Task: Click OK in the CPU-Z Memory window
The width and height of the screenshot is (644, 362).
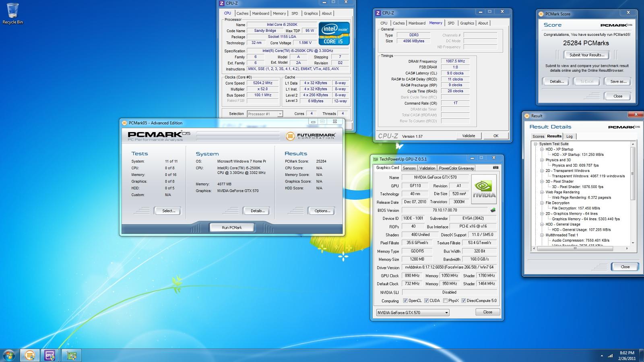Action: [x=496, y=136]
